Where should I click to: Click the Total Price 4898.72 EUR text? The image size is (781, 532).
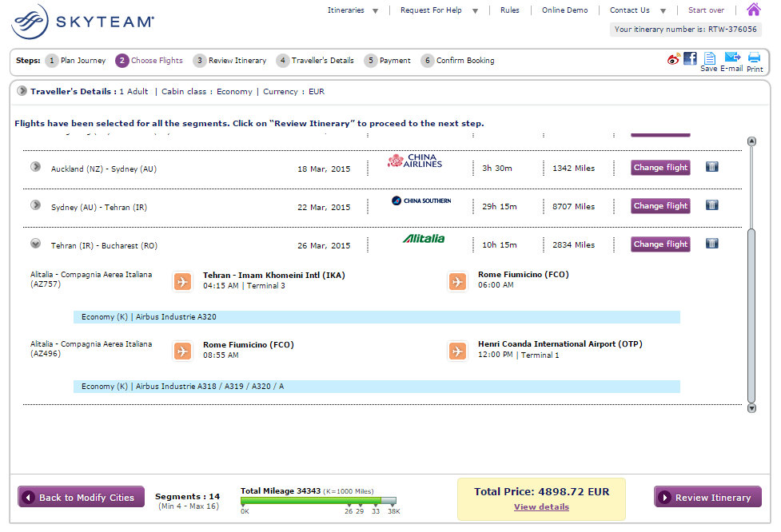coord(541,492)
